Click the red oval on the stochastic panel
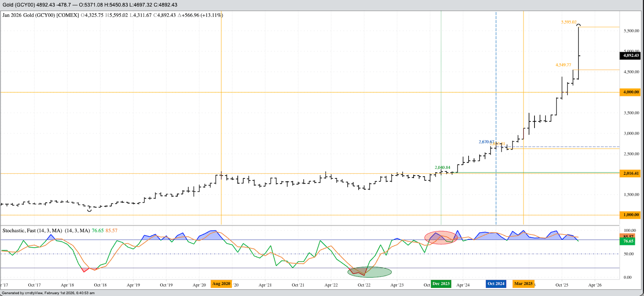 (x=441, y=238)
